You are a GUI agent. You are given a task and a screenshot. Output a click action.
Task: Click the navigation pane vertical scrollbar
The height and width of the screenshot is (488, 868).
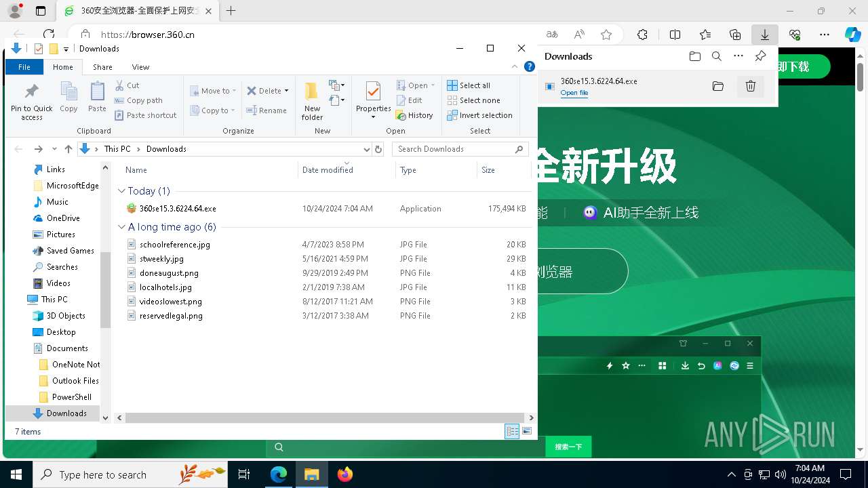[105, 291]
